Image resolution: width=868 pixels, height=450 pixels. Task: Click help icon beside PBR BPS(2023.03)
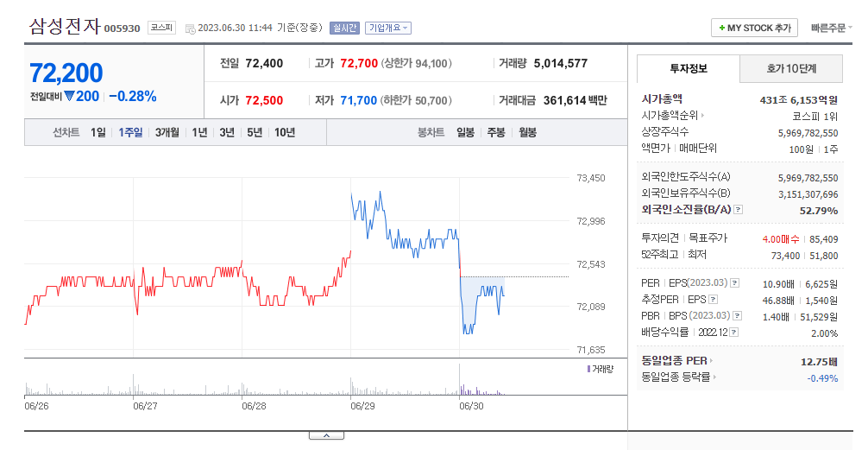738,316
